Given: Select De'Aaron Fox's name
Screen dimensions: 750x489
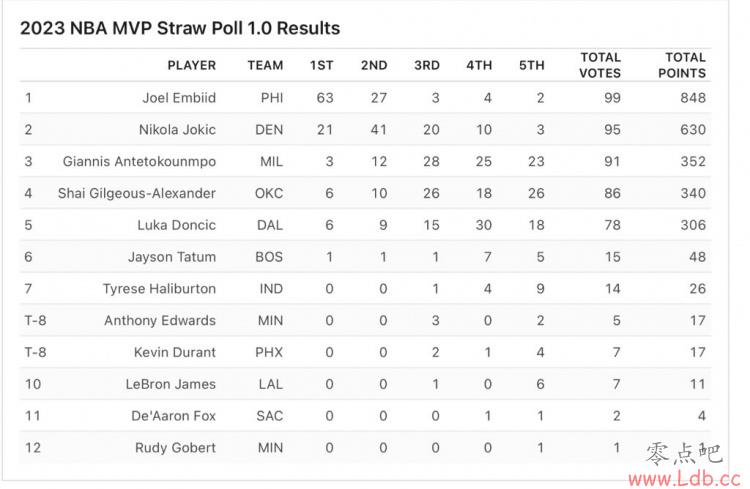Looking at the screenshot, I should click(x=174, y=416).
